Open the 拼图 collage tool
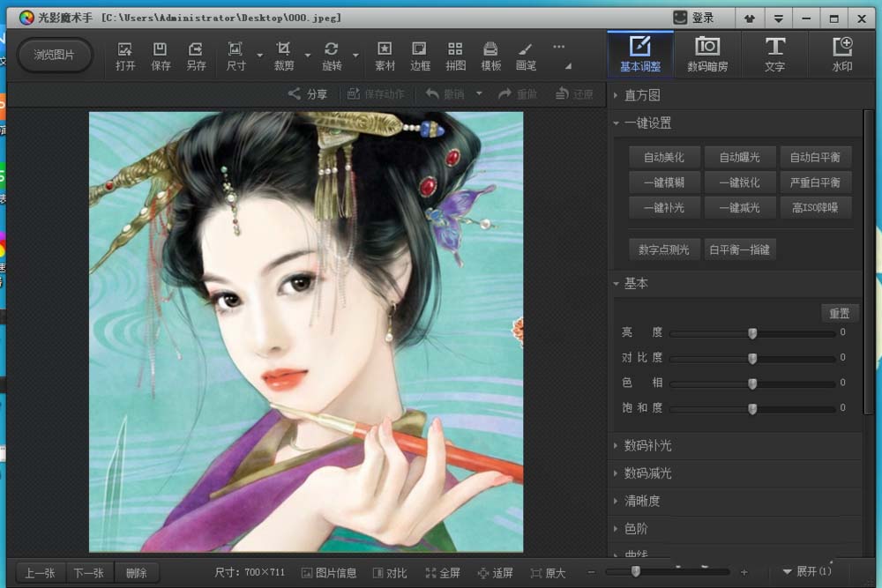The image size is (882, 588). coord(455,56)
